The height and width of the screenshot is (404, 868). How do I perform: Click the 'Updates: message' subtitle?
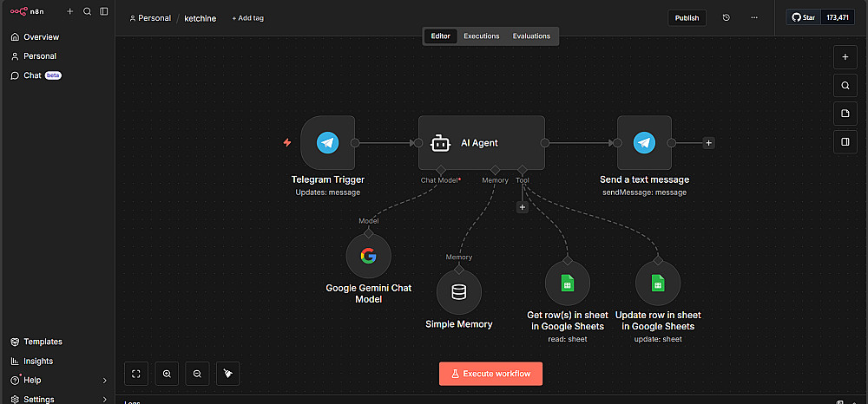328,192
